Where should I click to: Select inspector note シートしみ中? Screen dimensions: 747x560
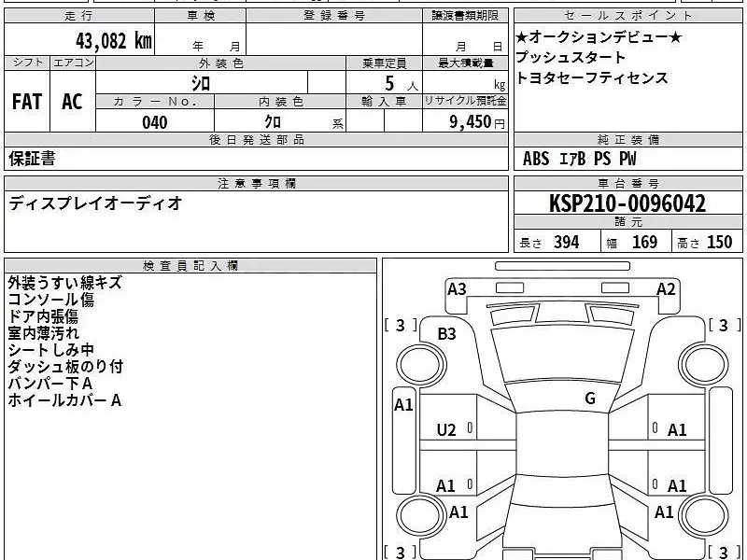click(x=51, y=349)
